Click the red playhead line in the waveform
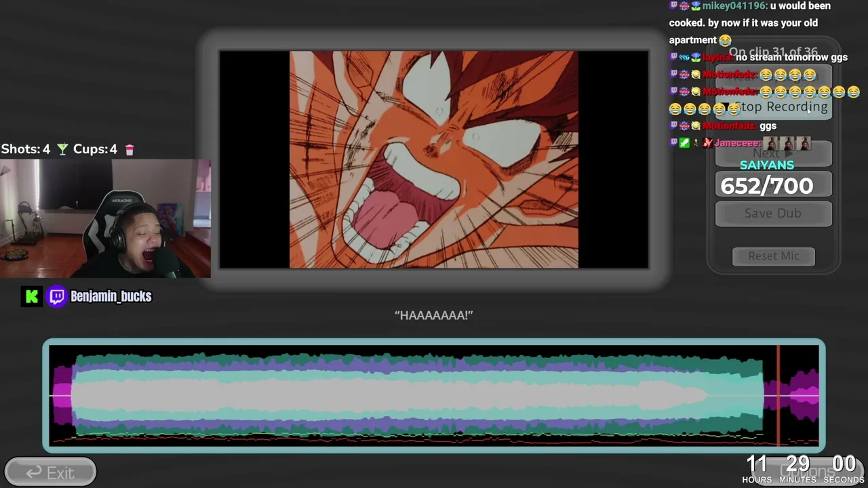868x488 pixels. point(778,395)
